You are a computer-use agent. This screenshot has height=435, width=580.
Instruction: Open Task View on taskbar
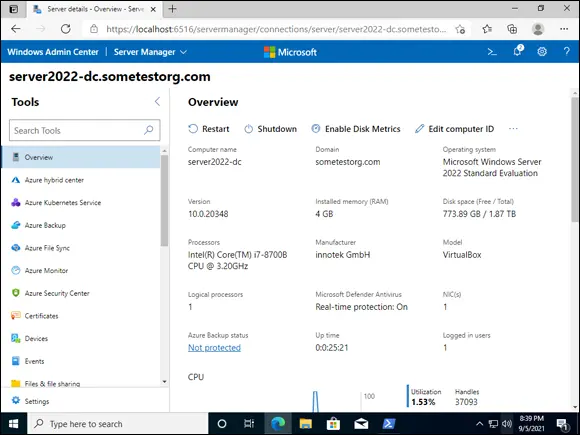pos(249,424)
